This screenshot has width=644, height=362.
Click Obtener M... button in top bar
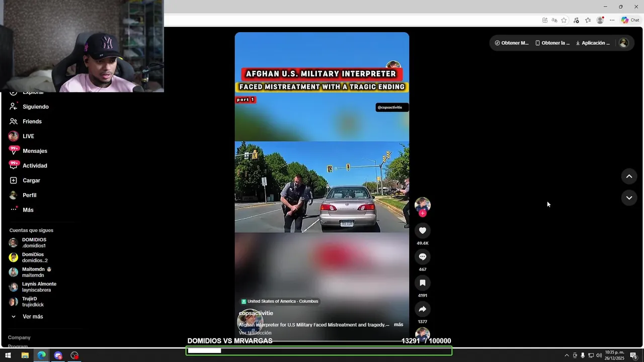pyautogui.click(x=512, y=43)
